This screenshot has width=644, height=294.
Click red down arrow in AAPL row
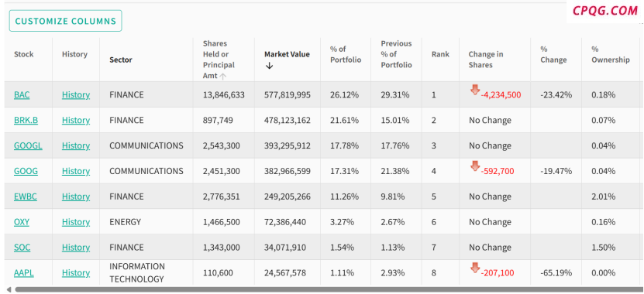[475, 268]
